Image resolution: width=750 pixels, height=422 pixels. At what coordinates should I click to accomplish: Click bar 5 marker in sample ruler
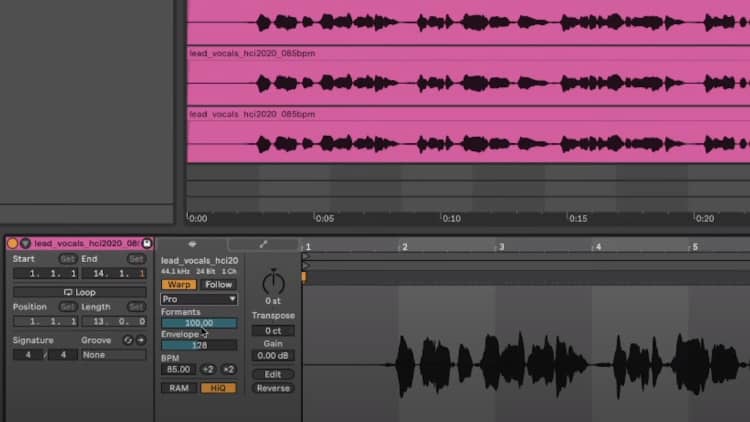click(x=695, y=247)
